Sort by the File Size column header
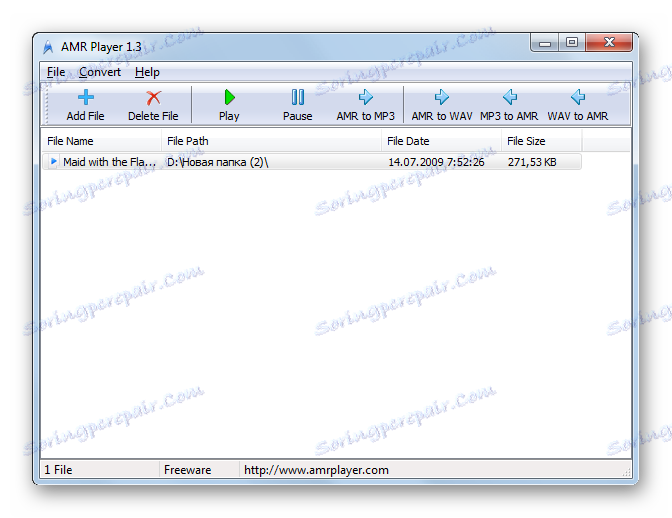Viewport: 672px width, 518px height. tap(541, 141)
